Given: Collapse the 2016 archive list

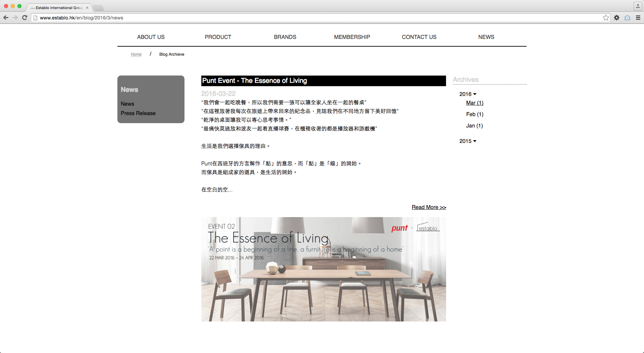Looking at the screenshot, I should [468, 94].
